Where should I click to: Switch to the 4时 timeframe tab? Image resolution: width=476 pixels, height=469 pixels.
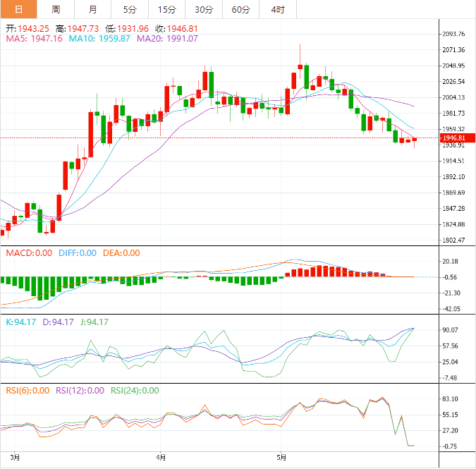[278, 10]
